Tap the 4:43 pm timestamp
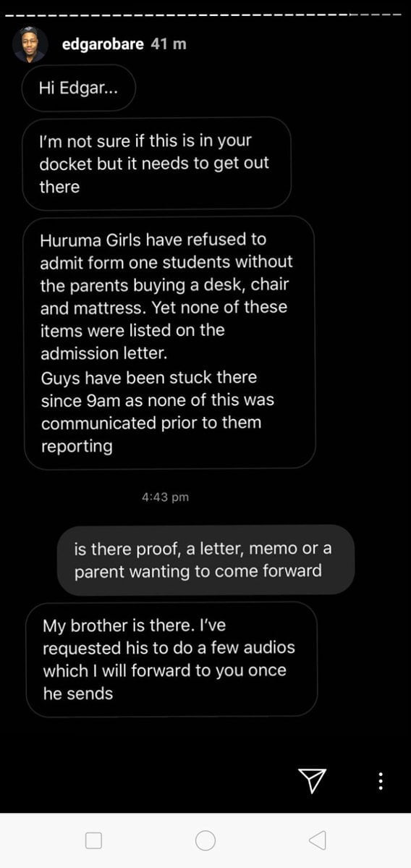This screenshot has height=868, width=411. pyautogui.click(x=166, y=497)
